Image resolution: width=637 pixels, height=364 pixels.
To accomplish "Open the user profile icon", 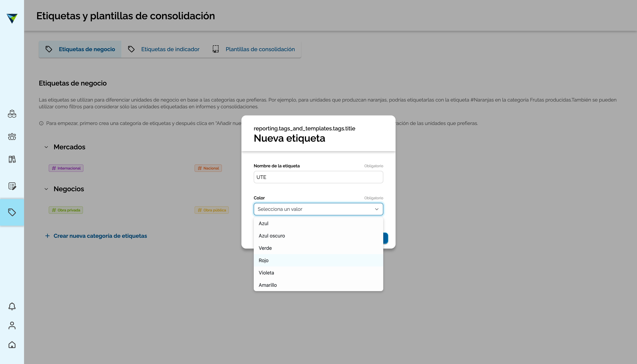I will point(12,325).
